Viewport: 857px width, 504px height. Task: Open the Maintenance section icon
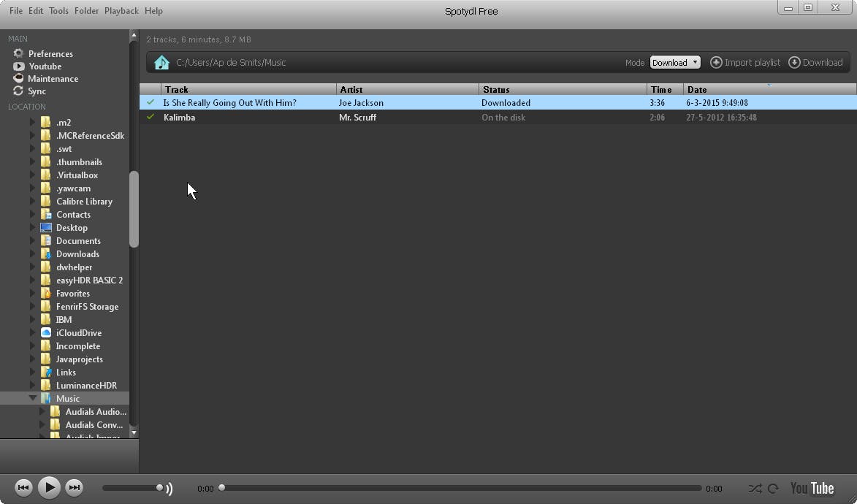pos(18,78)
